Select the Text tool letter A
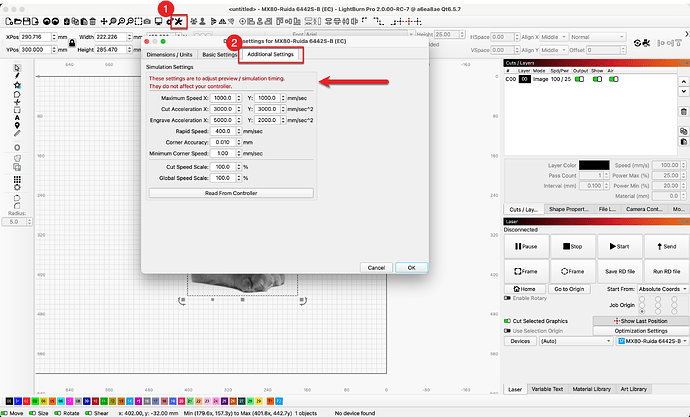The width and height of the screenshot is (690, 417). (17, 118)
